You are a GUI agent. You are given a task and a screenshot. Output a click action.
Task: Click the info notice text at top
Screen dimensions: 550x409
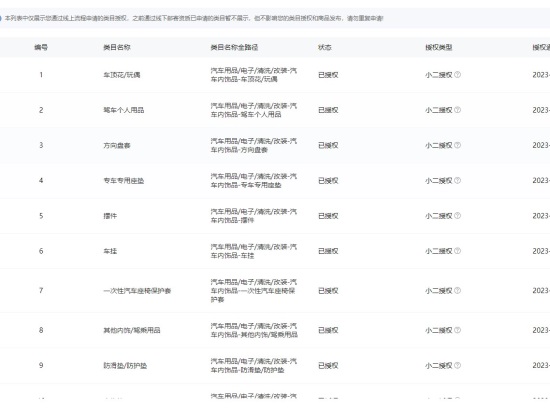coord(194,18)
